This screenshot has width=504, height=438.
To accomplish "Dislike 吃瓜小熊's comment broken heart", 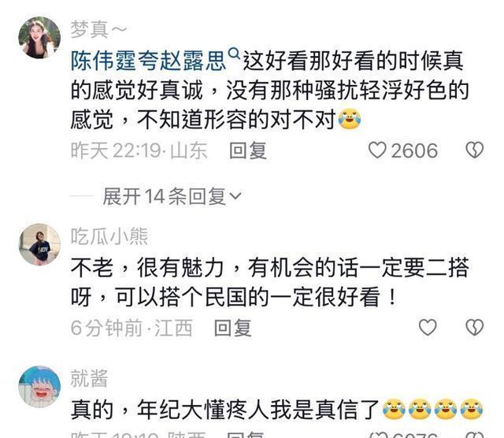I will pyautogui.click(x=475, y=328).
